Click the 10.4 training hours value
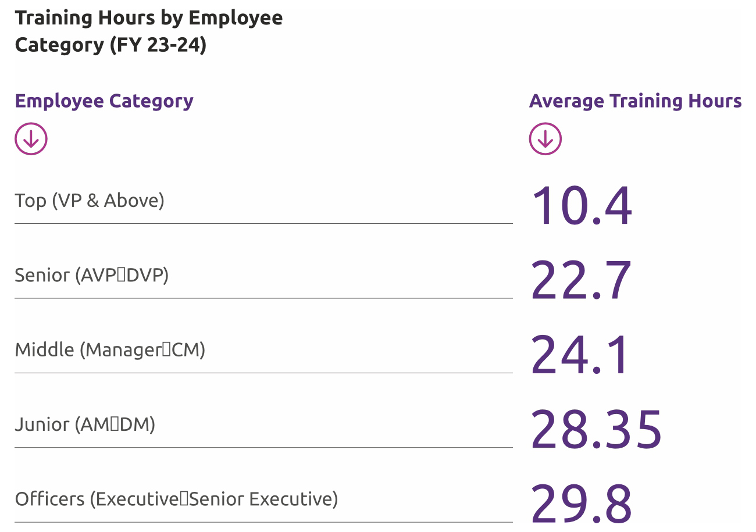Screen dimensions: 756x532 [581, 206]
